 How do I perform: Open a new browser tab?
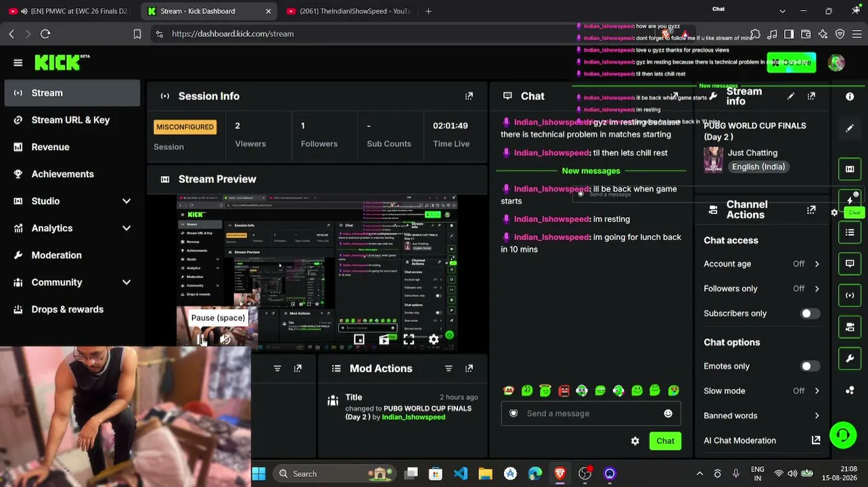tap(428, 11)
